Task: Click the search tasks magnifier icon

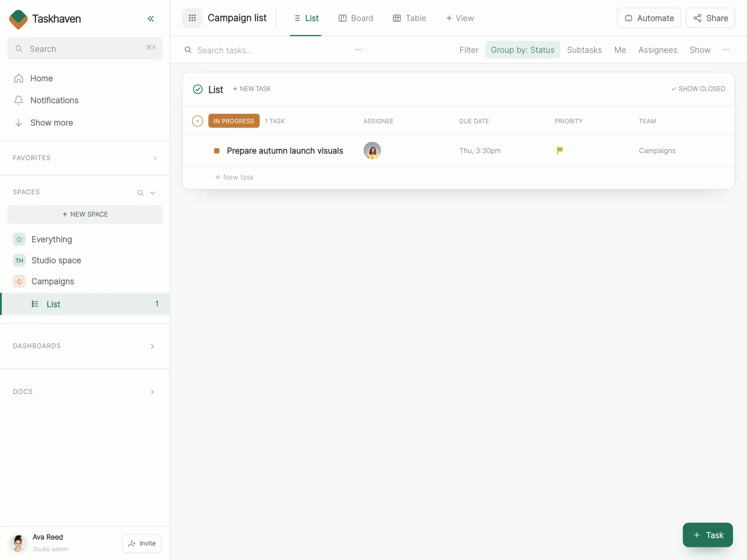Action: pos(188,50)
